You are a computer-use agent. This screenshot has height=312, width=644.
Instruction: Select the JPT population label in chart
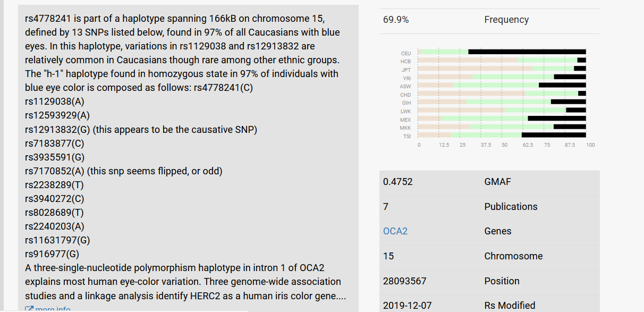click(406, 70)
